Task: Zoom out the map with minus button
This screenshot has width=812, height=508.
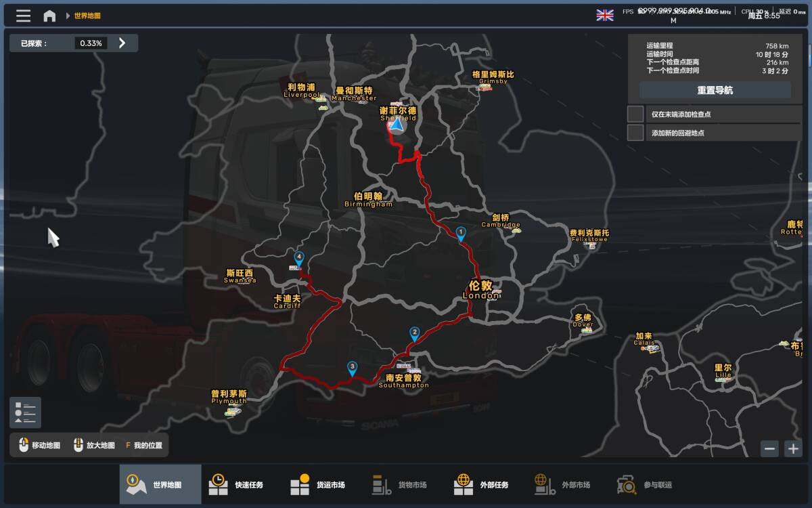Action: click(769, 448)
